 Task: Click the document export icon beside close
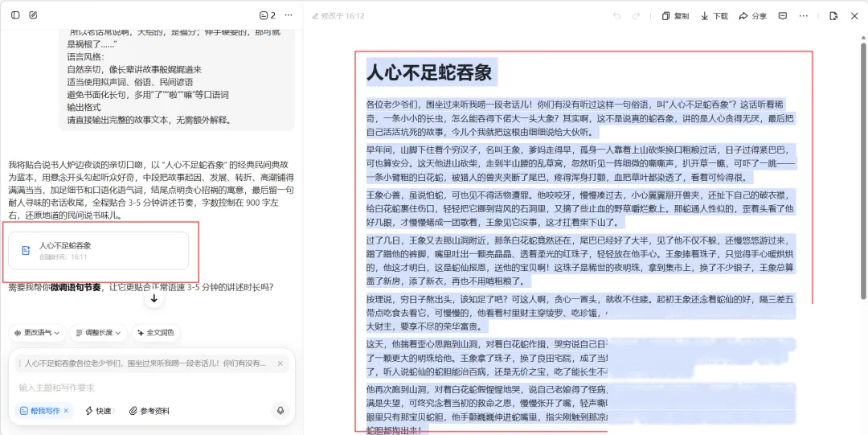(x=833, y=16)
